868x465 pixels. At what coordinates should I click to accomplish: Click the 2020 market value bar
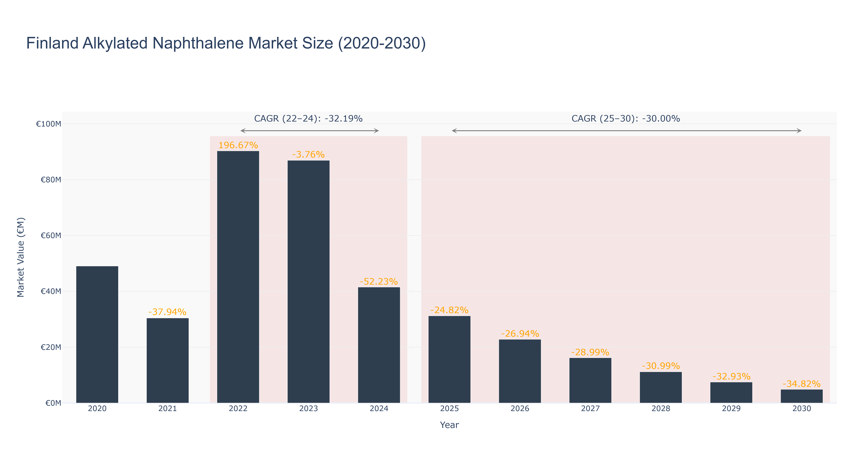click(97, 334)
